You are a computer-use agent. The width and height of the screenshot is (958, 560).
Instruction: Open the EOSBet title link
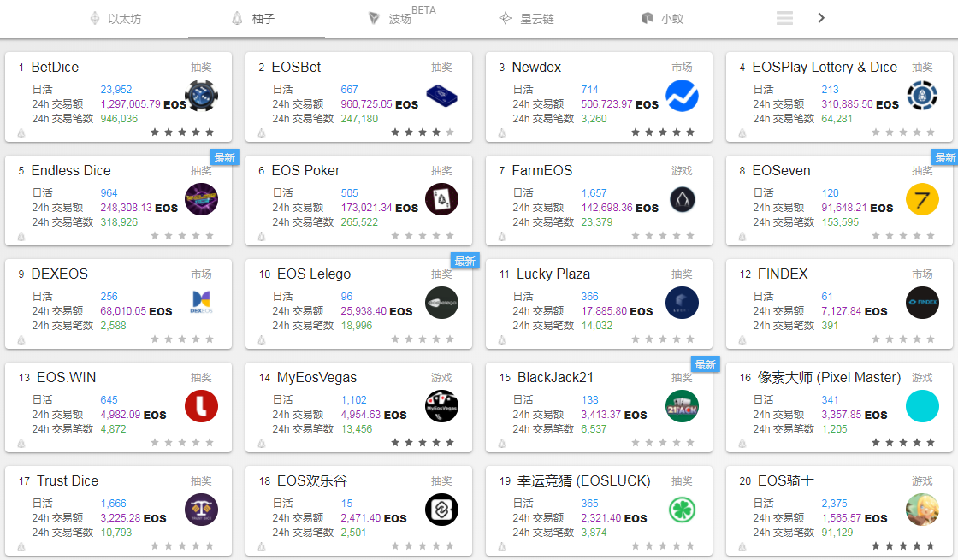[296, 68]
